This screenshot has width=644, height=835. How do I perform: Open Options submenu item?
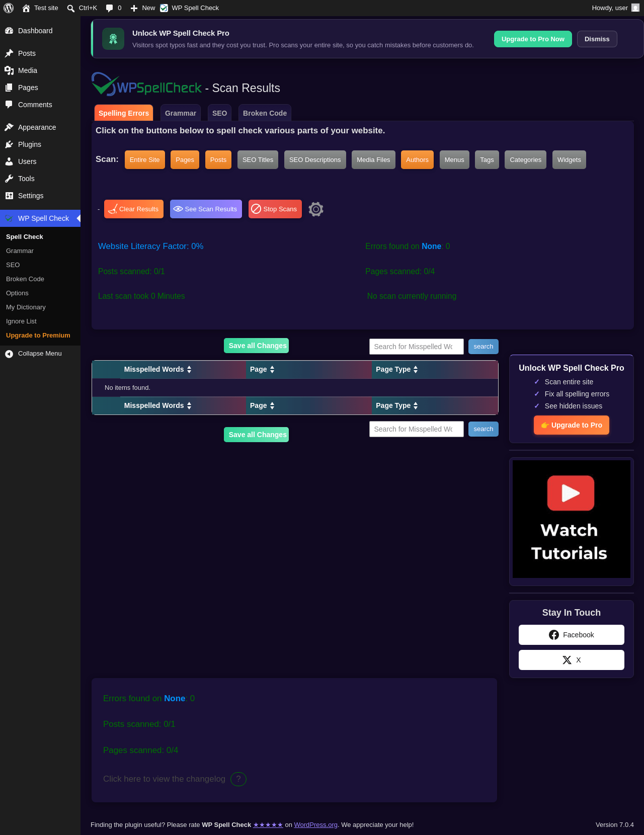coord(17,293)
